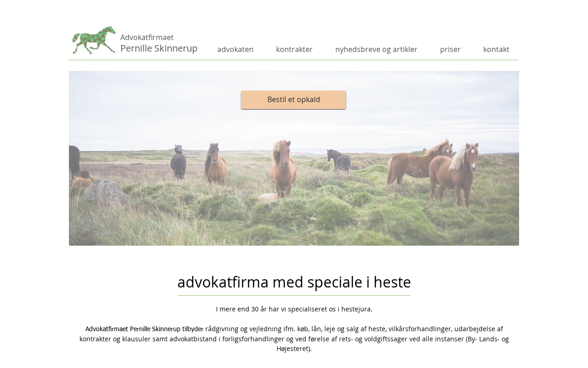Click the "Advokatfirmaet" text above the name
This screenshot has height=368, width=588.
click(x=147, y=37)
